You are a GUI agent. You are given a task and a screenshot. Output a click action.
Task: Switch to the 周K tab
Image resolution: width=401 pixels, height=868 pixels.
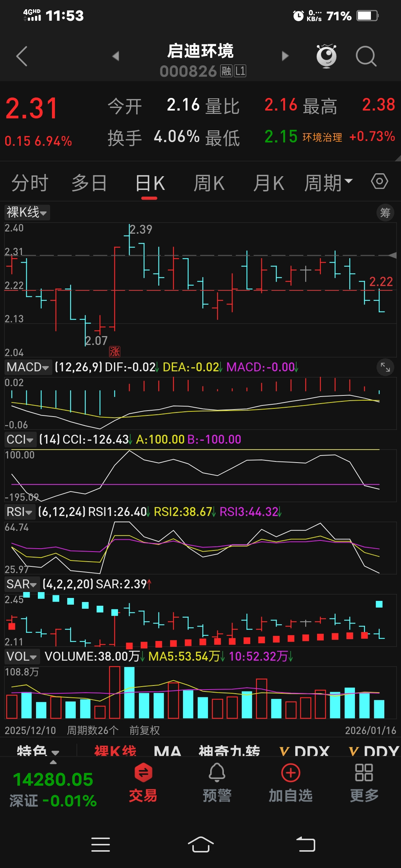(209, 183)
